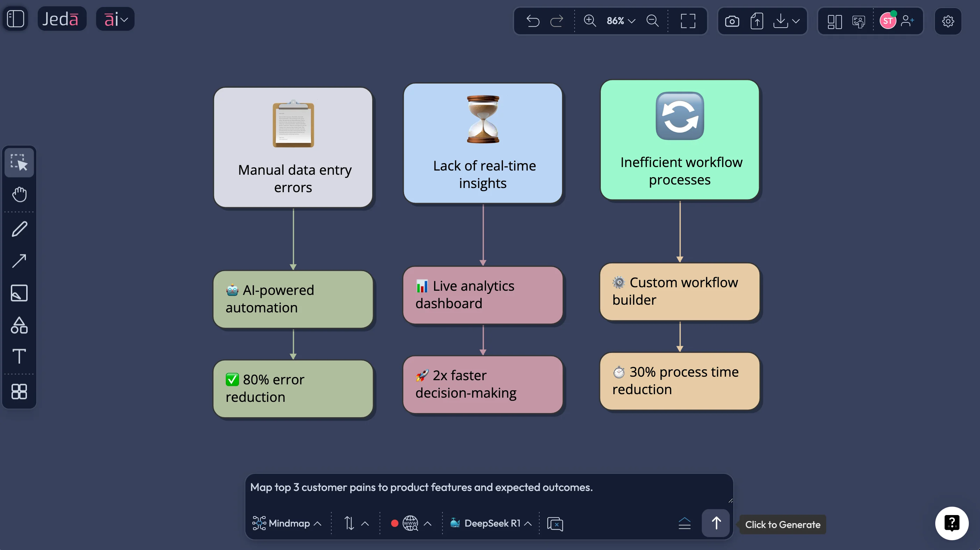
Task: Select the pen drawing tool
Action: tap(19, 229)
